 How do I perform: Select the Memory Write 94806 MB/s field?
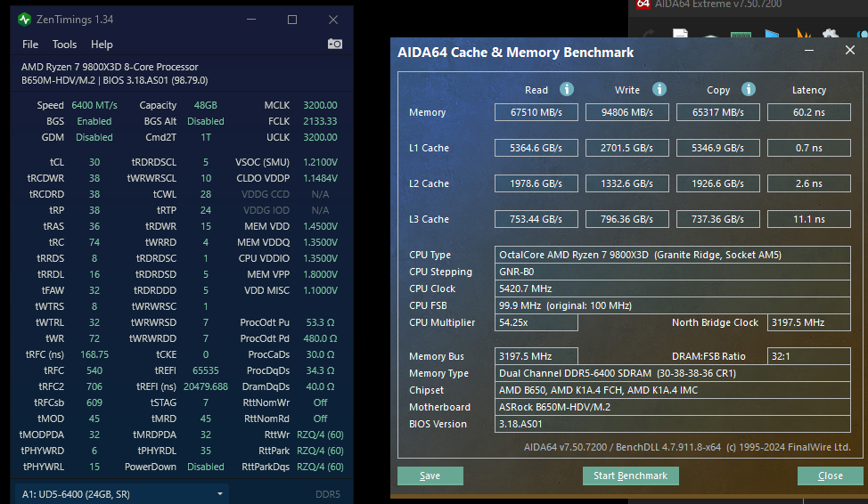coord(627,112)
